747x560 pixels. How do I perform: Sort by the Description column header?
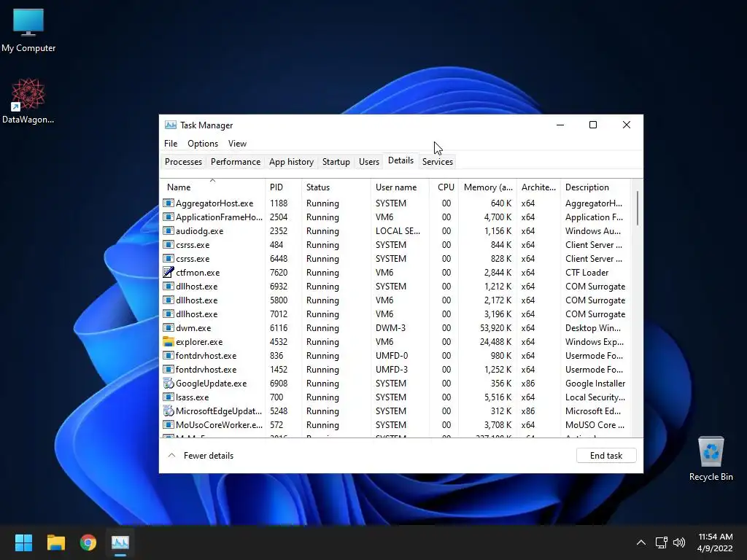pyautogui.click(x=595, y=187)
